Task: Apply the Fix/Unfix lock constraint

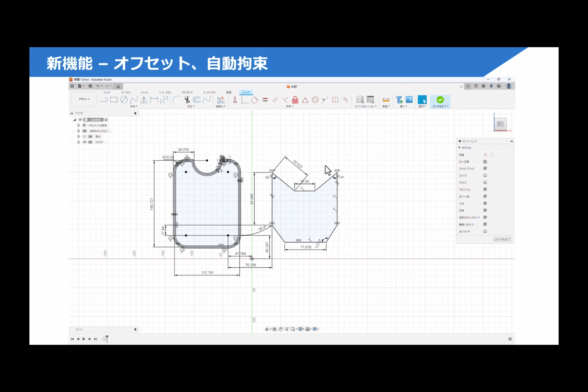Action: [295, 100]
